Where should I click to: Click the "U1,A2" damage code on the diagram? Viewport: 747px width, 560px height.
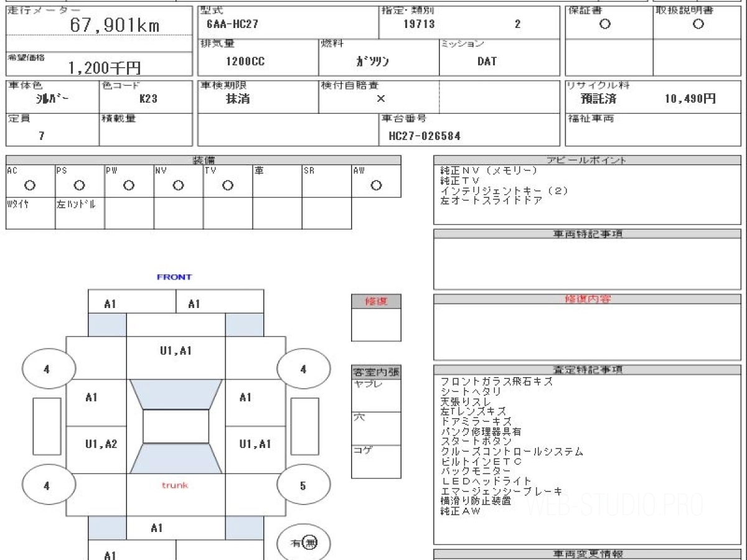point(101,444)
